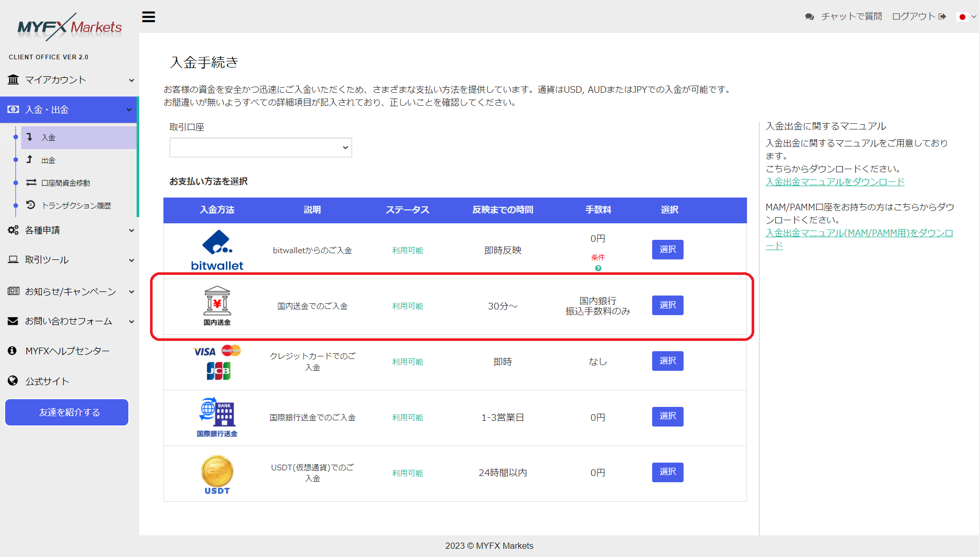Viewport: 980px width, 557px height.
Task: Click the transfer arrows icon beside 口座間資金移動
Action: pyautogui.click(x=31, y=183)
